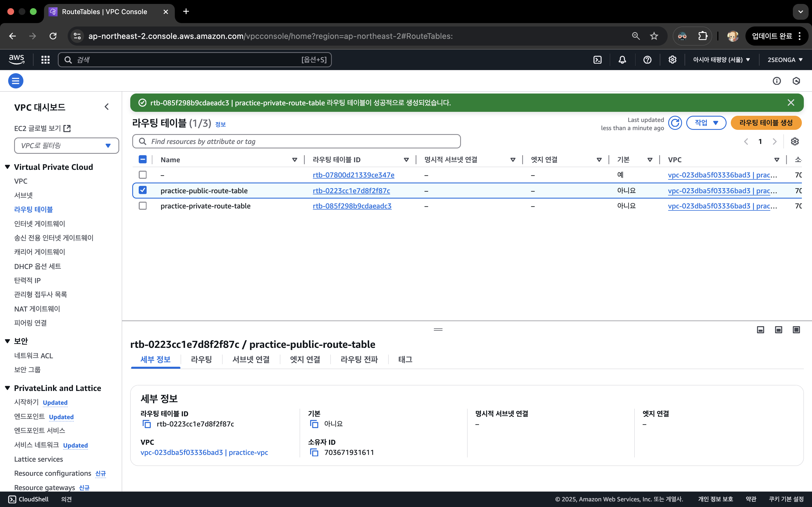Uncheck practice-public-route-table row checkbox
812x507 pixels.
pyautogui.click(x=143, y=190)
